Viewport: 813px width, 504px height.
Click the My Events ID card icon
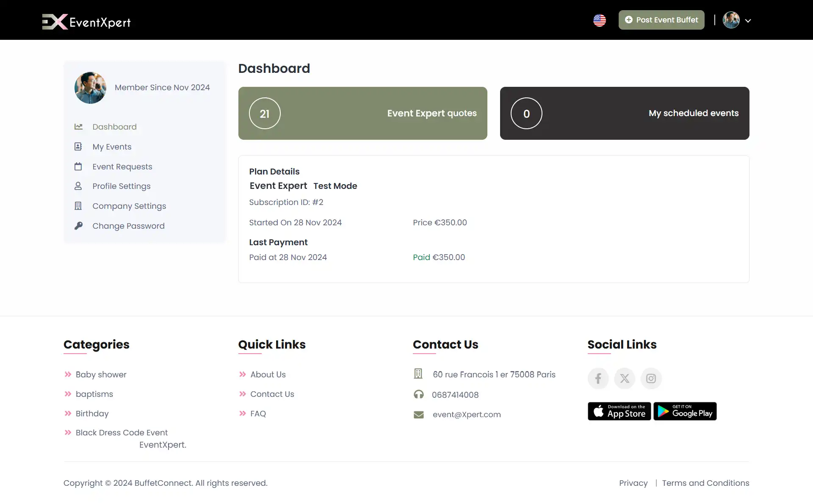[79, 147]
